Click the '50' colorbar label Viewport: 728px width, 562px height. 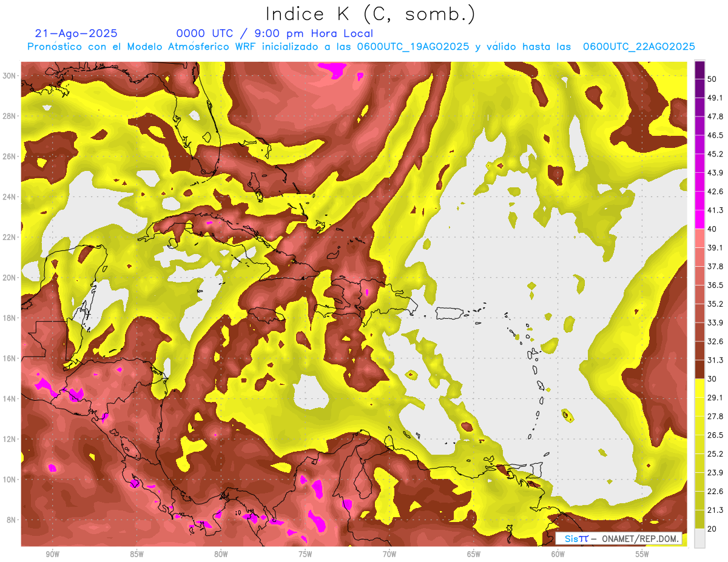click(713, 79)
